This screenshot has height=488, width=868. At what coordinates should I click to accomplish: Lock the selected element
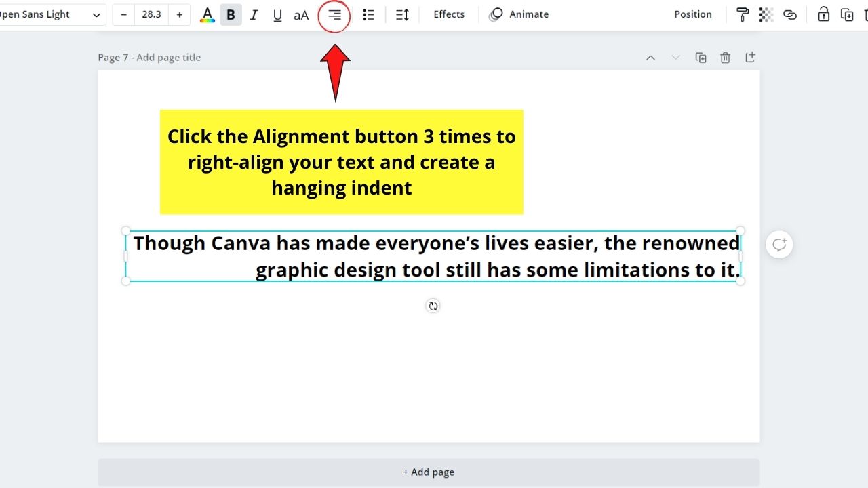pos(823,15)
